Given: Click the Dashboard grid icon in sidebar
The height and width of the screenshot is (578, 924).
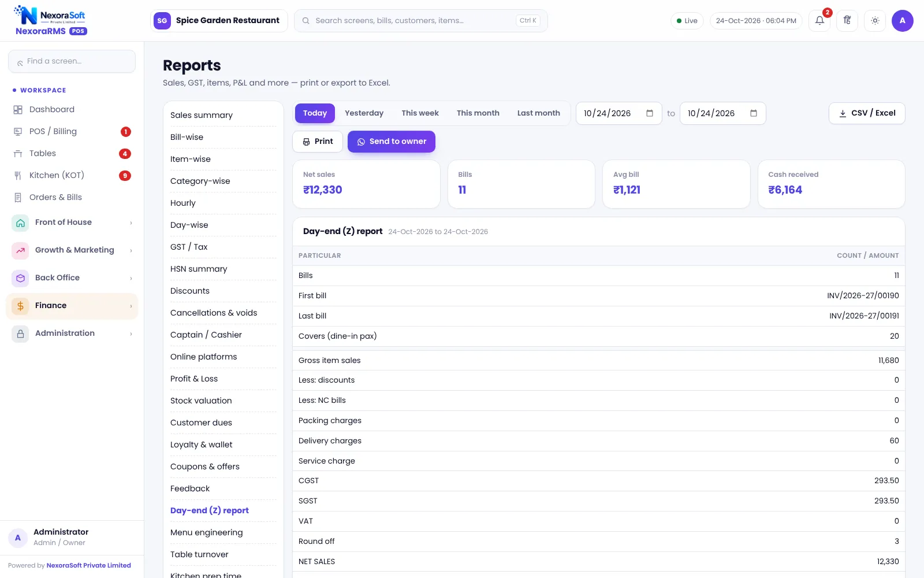Looking at the screenshot, I should point(18,110).
